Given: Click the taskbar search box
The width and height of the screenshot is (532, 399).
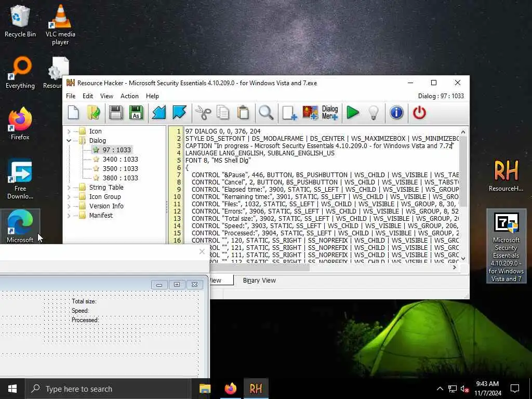Looking at the screenshot, I should pyautogui.click(x=108, y=389).
